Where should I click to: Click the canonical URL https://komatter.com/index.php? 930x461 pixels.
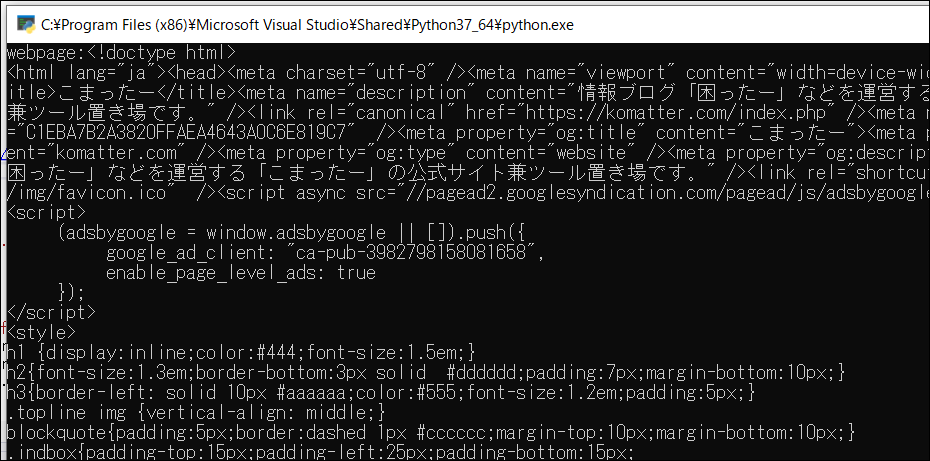[x=677, y=113]
